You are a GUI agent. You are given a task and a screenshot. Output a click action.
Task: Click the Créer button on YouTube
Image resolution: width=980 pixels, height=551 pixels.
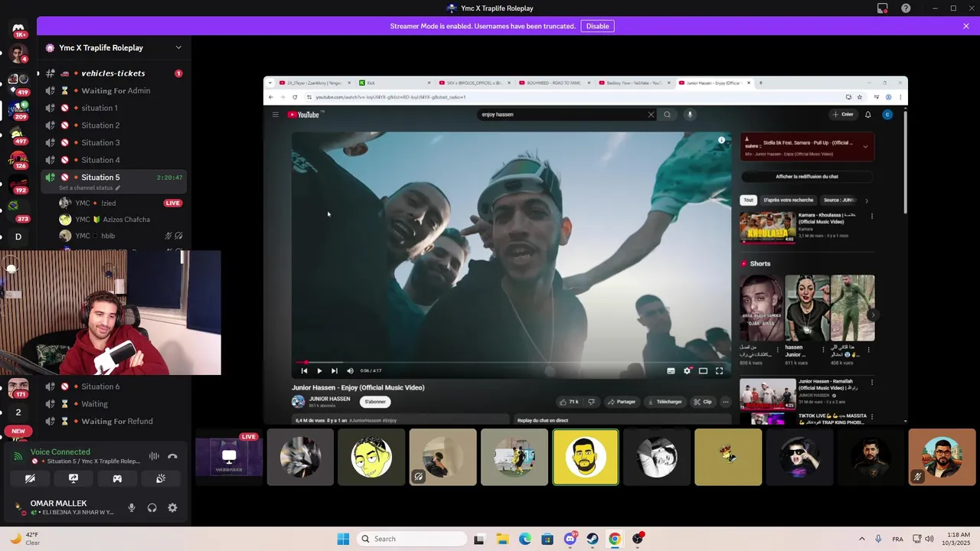tap(843, 115)
